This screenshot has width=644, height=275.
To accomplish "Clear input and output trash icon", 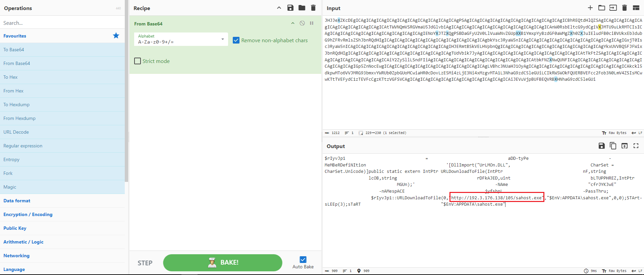I will click(625, 8).
